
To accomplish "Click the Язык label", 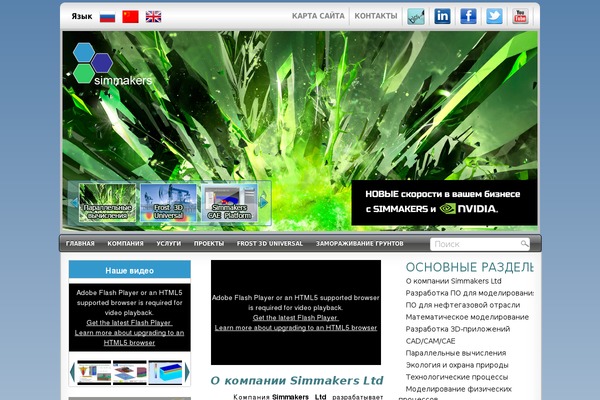I will pyautogui.click(x=82, y=16).
